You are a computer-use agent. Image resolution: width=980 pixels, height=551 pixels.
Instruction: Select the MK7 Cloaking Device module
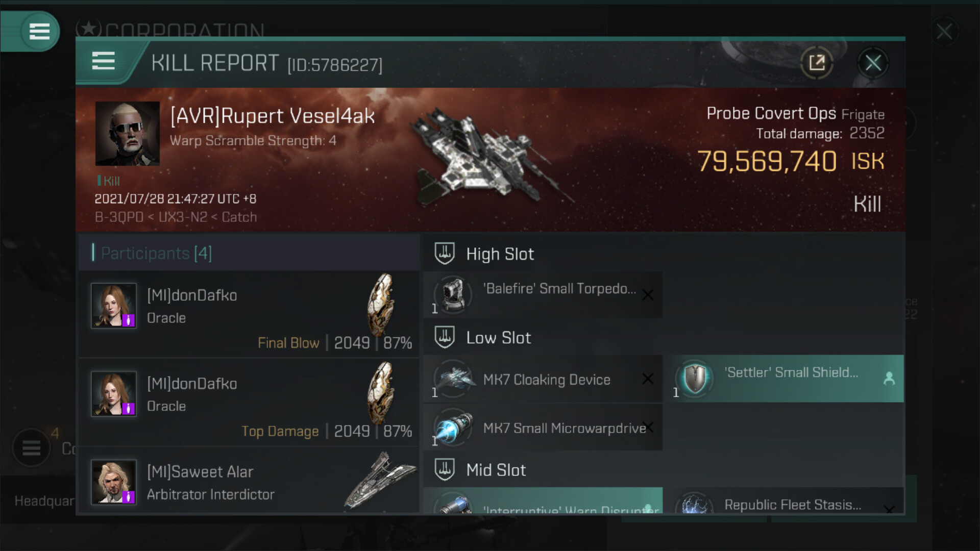click(x=543, y=379)
